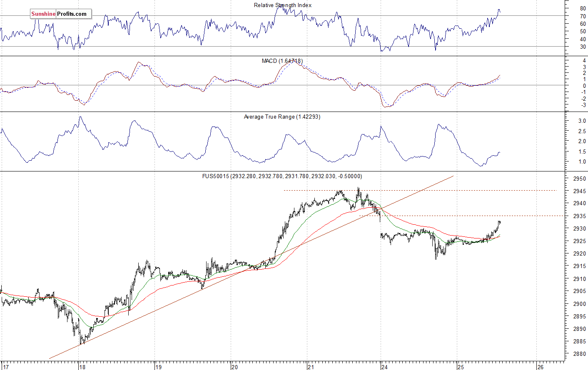Click the date label 24 on time axis

point(384,367)
